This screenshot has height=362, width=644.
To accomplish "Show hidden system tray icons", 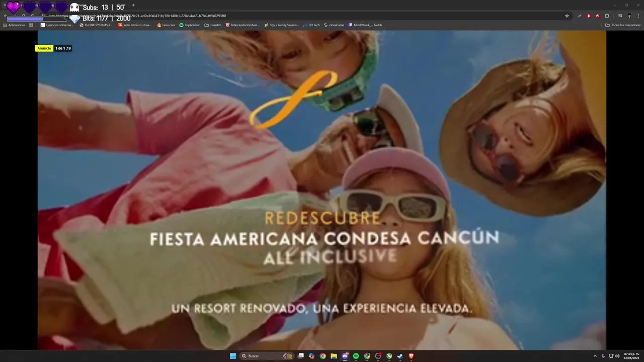I will point(595,356).
